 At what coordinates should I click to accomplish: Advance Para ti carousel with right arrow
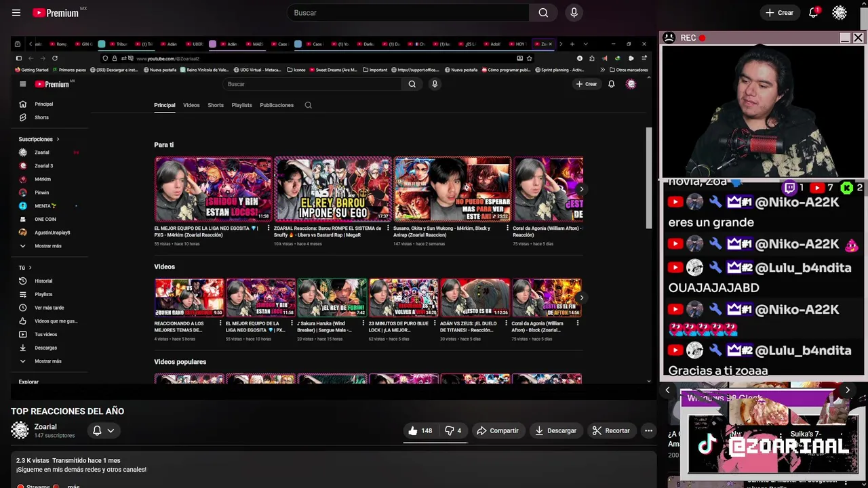pos(581,189)
